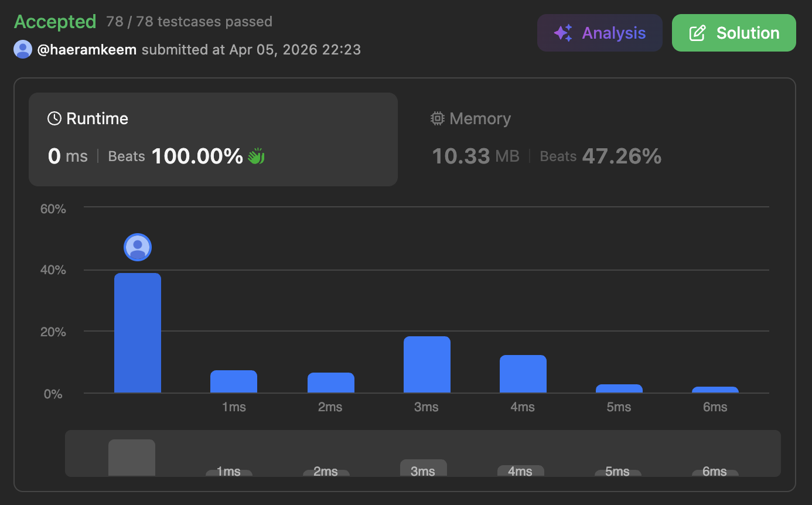Image resolution: width=812 pixels, height=505 pixels.
Task: Click the chip icon next to Memory
Action: pyautogui.click(x=437, y=119)
